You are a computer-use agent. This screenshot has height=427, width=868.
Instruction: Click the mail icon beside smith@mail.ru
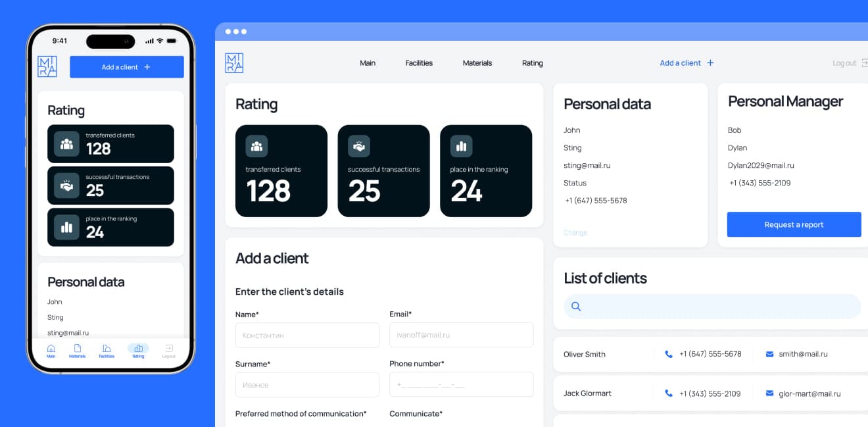tap(769, 354)
